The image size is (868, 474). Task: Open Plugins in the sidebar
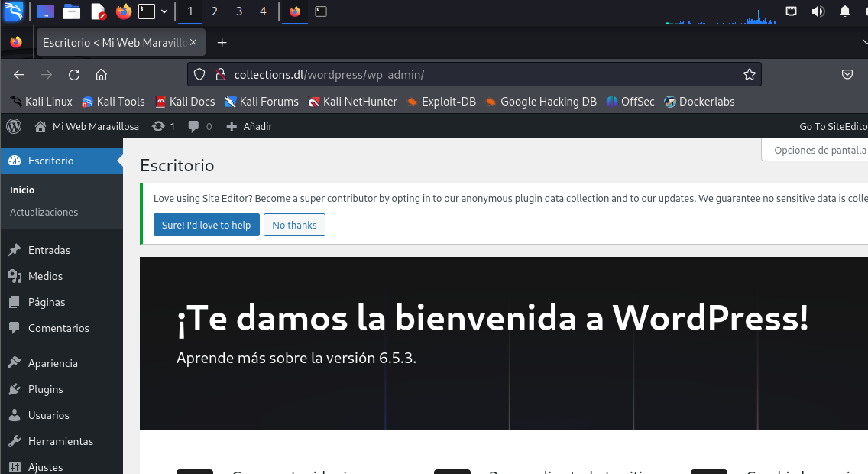[61, 388]
